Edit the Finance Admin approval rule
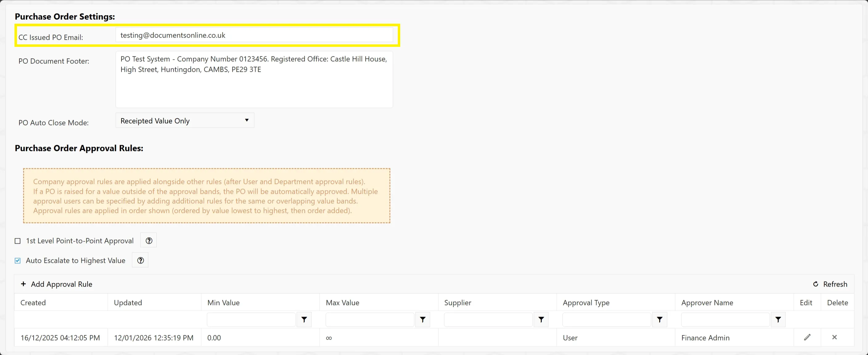This screenshot has width=868, height=355. pos(807,337)
